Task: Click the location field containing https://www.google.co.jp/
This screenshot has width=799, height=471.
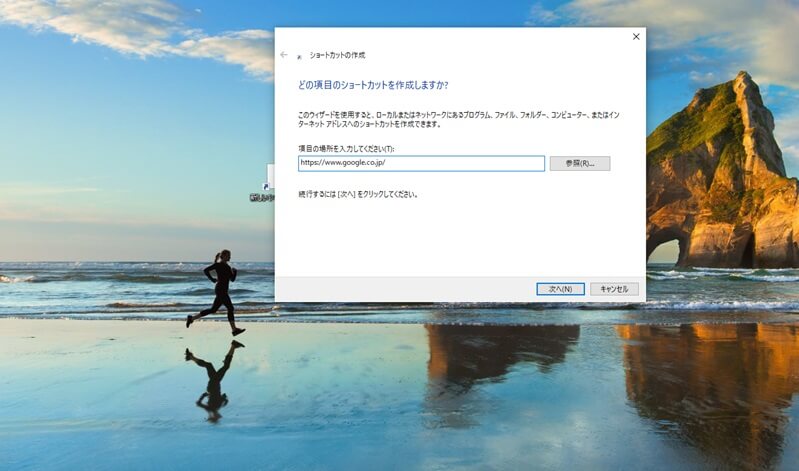Action: point(421,164)
